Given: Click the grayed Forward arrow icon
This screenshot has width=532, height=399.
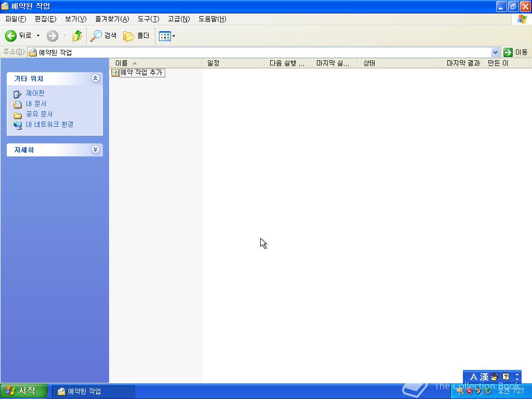Looking at the screenshot, I should (x=52, y=36).
